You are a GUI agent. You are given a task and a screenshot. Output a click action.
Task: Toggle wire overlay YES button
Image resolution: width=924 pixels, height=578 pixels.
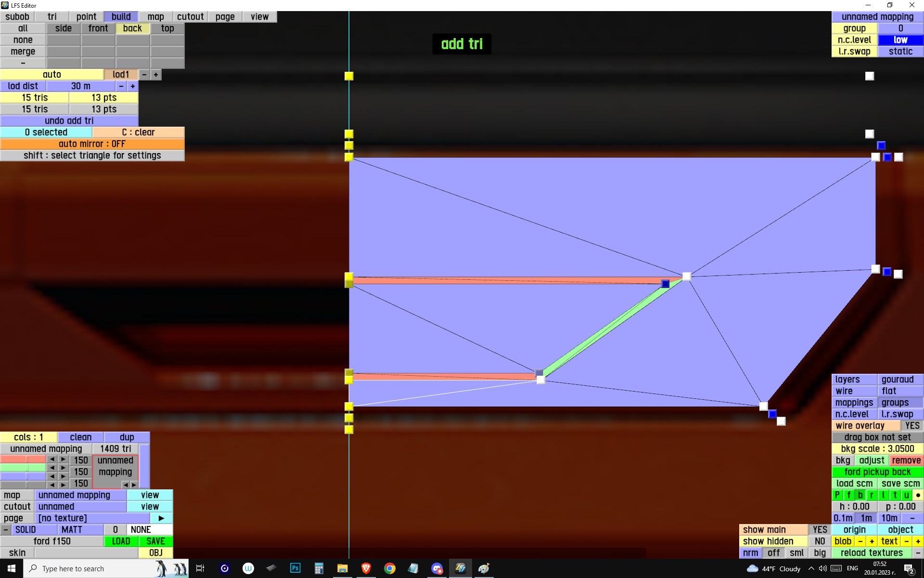[x=912, y=426]
